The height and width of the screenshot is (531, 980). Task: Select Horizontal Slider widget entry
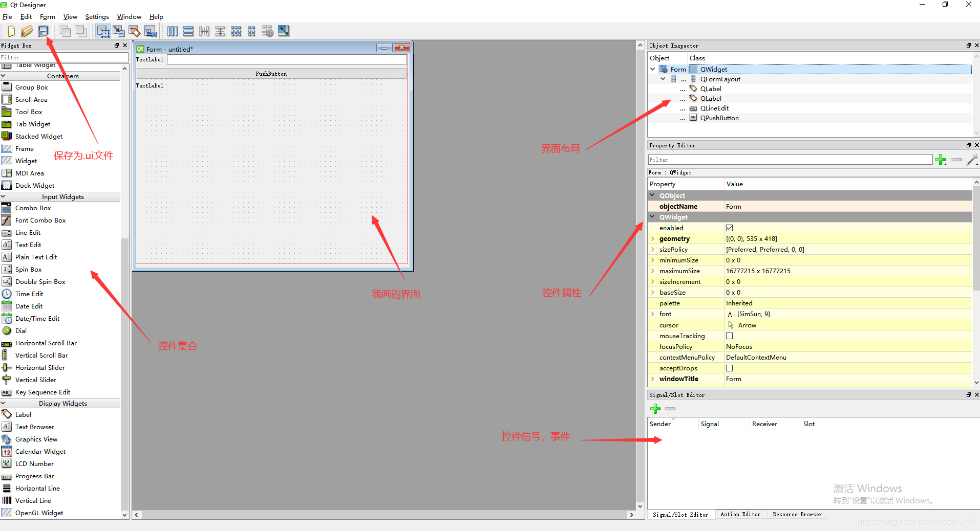tap(40, 368)
